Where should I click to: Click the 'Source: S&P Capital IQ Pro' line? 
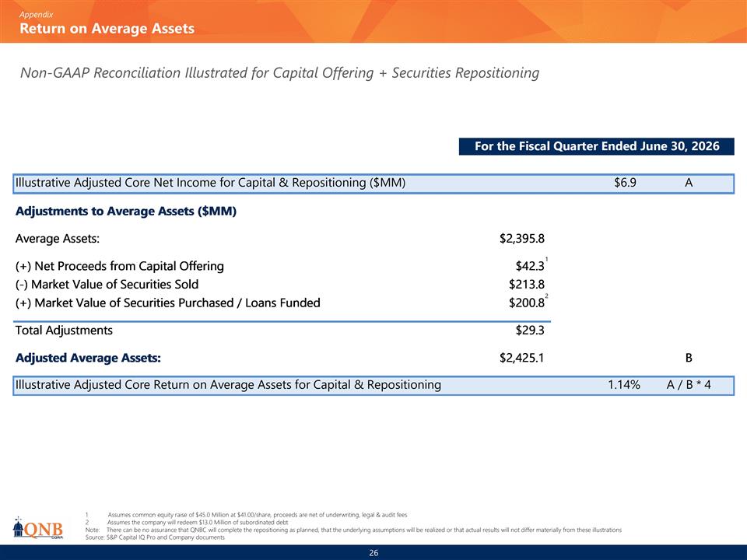[155, 537]
